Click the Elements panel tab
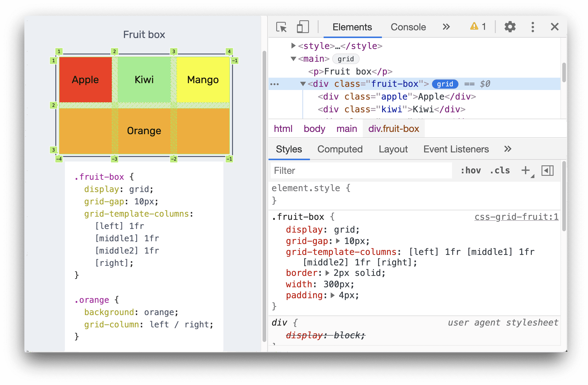 coord(352,27)
